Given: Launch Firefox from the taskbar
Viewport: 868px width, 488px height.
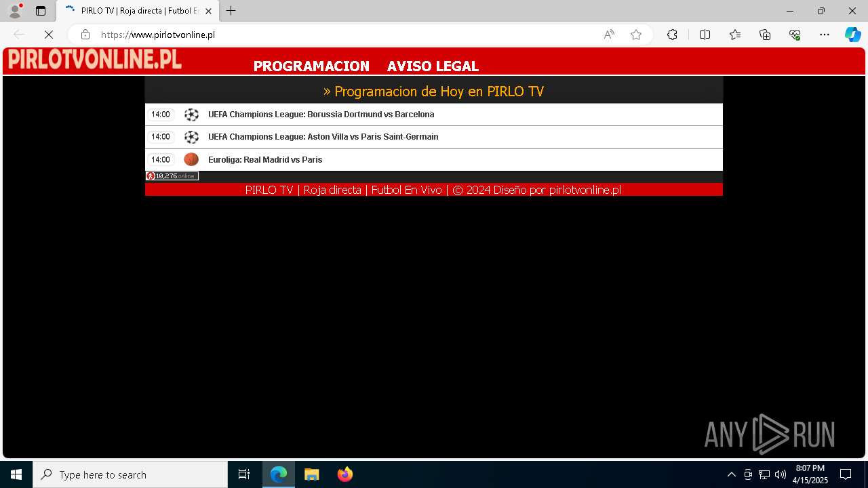Looking at the screenshot, I should point(345,474).
